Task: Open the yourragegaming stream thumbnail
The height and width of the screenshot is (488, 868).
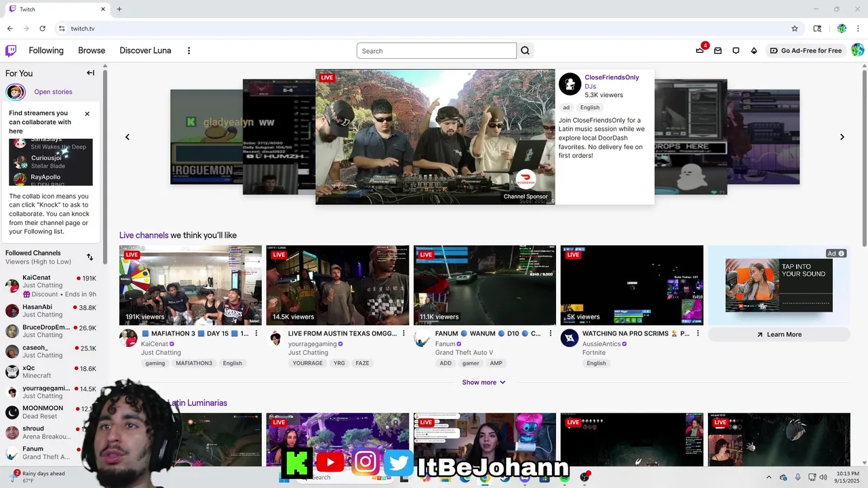Action: tap(338, 285)
